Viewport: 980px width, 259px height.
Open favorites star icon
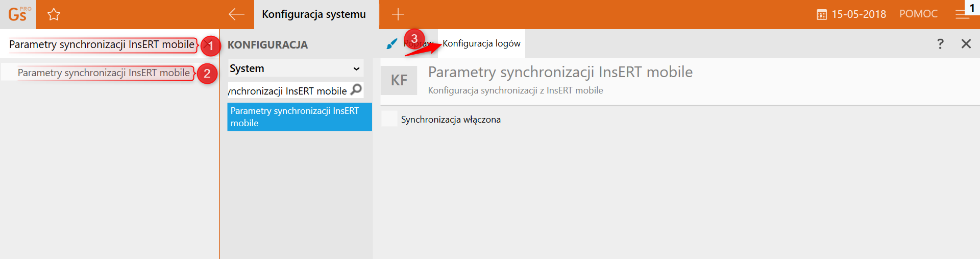54,14
